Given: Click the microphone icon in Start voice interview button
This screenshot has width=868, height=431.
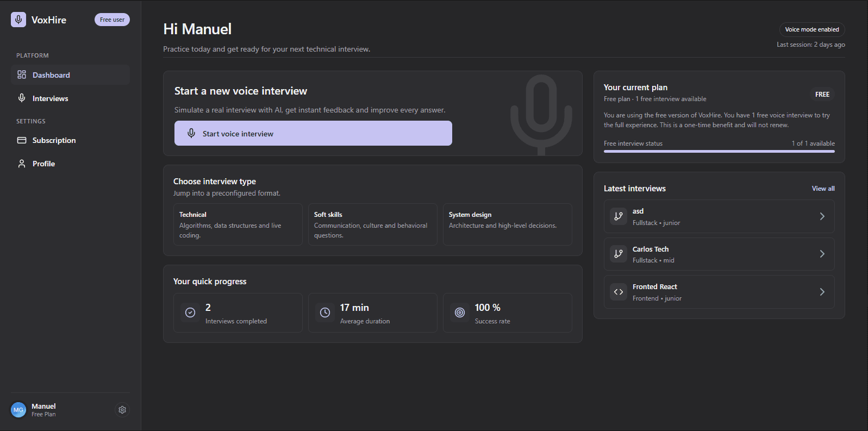Looking at the screenshot, I should (x=191, y=133).
